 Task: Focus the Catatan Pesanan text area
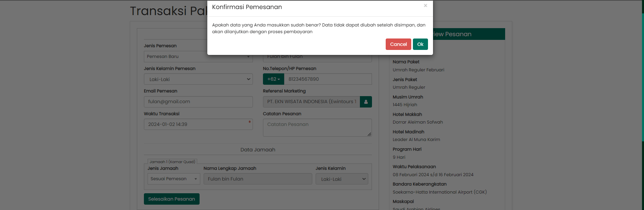click(317, 128)
